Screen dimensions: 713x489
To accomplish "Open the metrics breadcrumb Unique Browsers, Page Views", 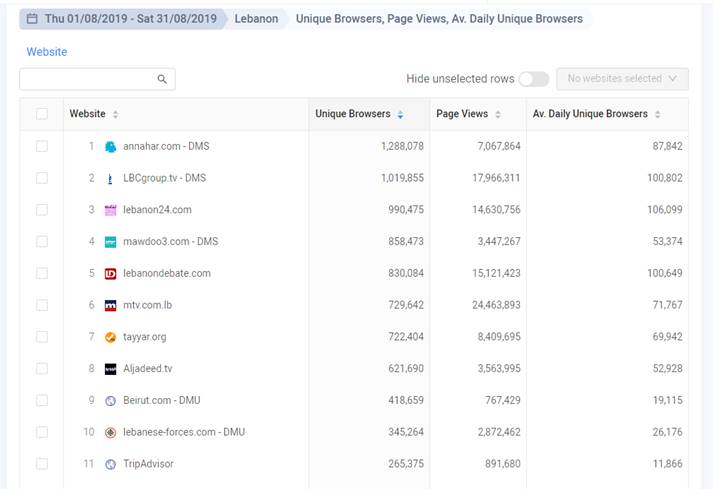I will point(439,19).
